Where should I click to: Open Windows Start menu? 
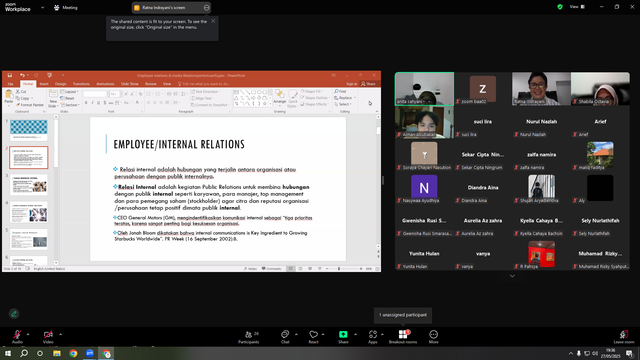(8, 353)
